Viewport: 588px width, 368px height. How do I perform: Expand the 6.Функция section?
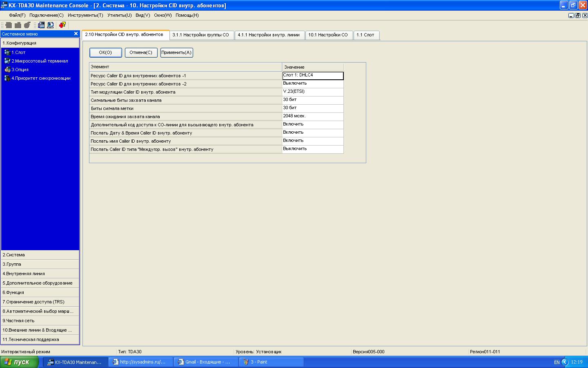point(40,292)
